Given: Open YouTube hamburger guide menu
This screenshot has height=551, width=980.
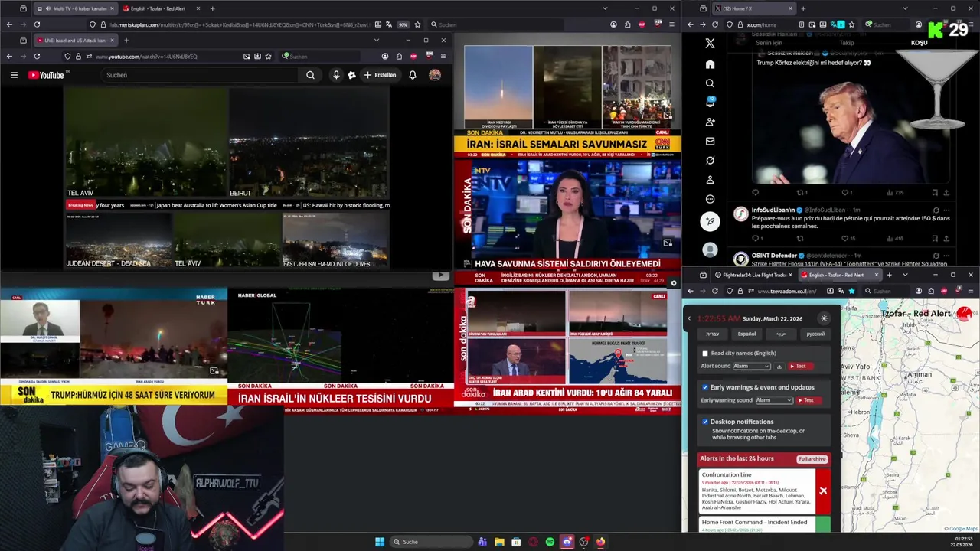Looking at the screenshot, I should 14,75.
